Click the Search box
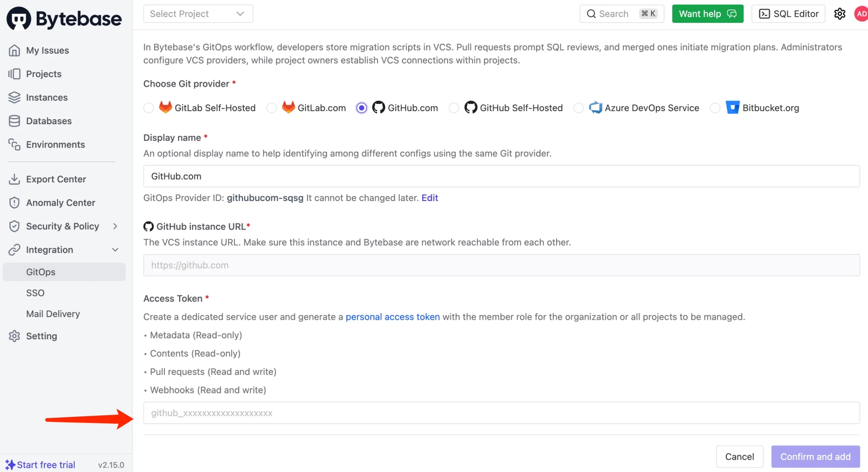The height and width of the screenshot is (472, 868). pos(622,14)
